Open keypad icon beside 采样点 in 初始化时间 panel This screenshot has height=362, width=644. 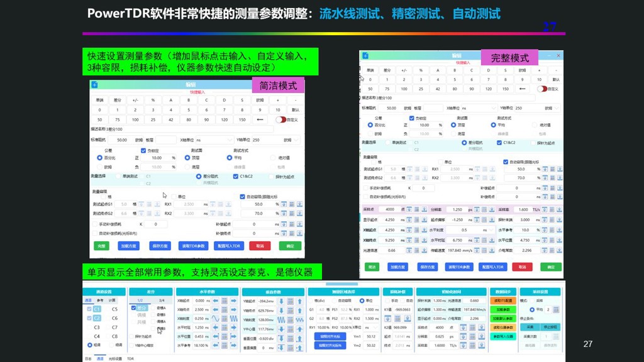[x=472, y=327]
